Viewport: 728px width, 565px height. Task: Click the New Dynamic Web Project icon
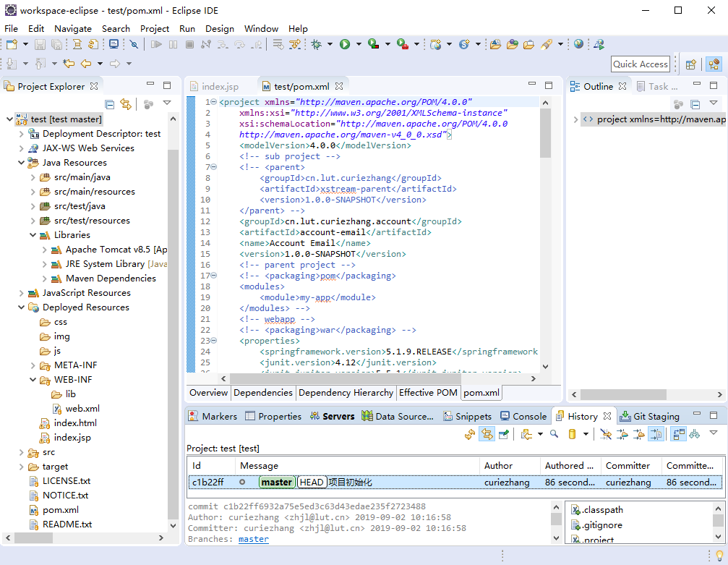click(435, 44)
